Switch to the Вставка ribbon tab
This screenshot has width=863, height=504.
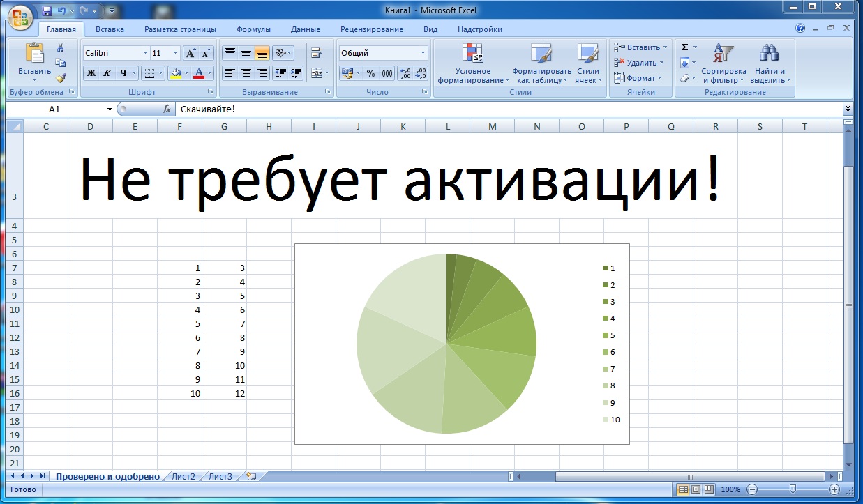111,29
